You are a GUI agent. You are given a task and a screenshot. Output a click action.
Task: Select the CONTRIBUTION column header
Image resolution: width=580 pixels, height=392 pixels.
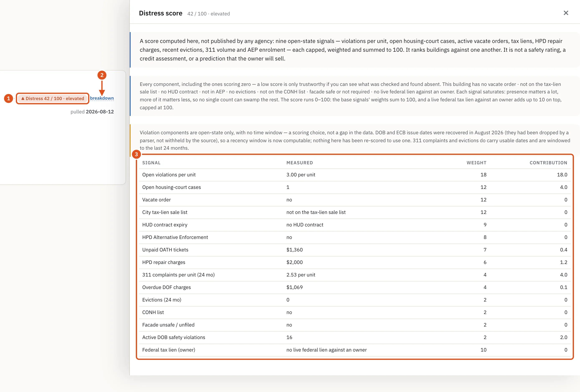point(548,163)
